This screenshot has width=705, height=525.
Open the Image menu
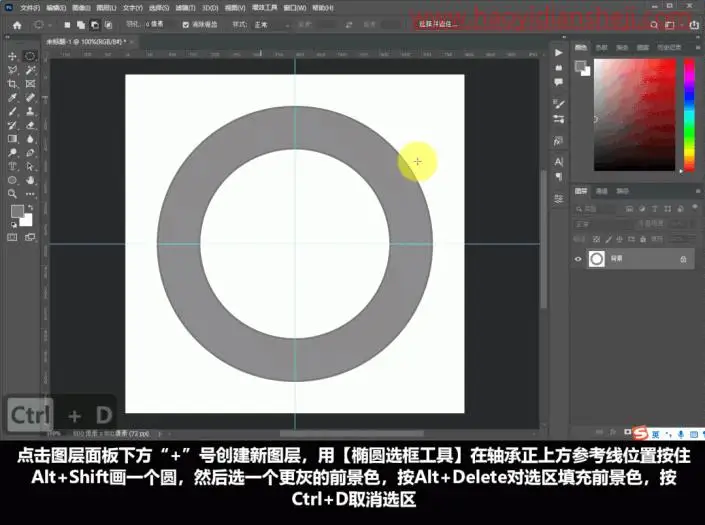pyautogui.click(x=81, y=8)
